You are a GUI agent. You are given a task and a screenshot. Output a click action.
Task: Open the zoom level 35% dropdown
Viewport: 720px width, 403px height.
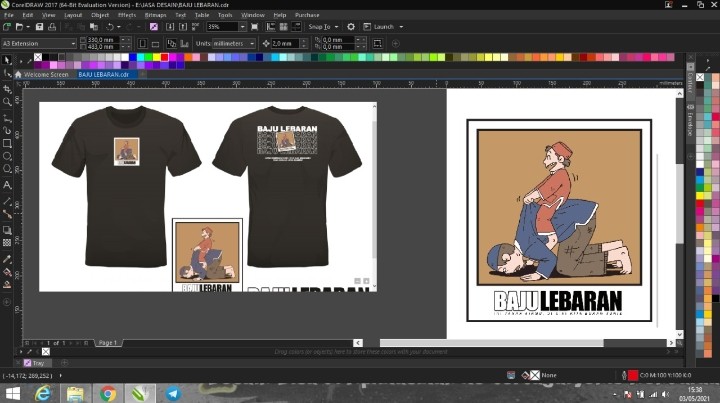(x=242, y=27)
